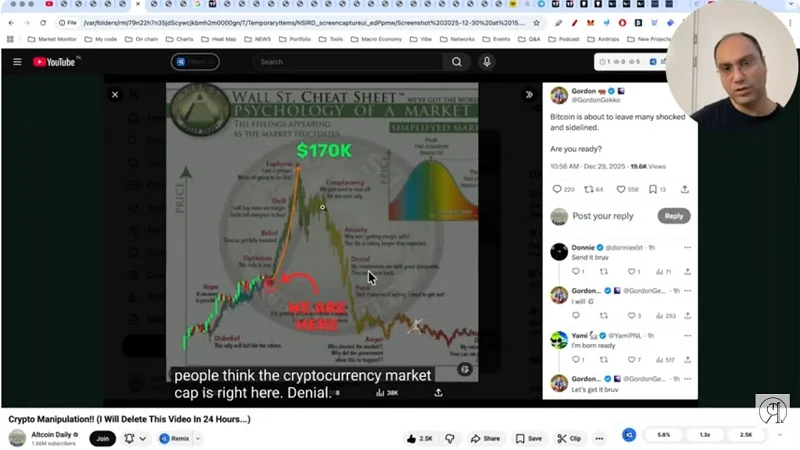This screenshot has width=800, height=450.
Task: Click the search magnifier button
Action: click(x=457, y=62)
